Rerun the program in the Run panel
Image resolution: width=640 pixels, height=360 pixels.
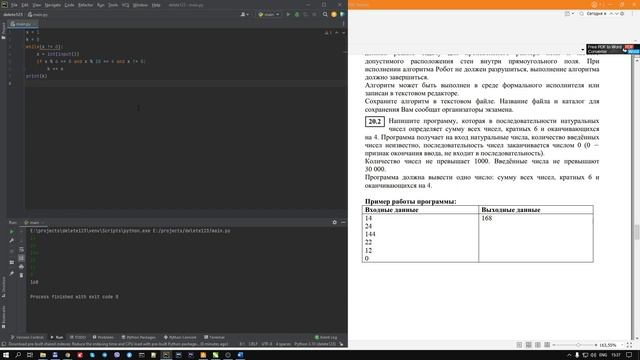pyautogui.click(x=11, y=232)
